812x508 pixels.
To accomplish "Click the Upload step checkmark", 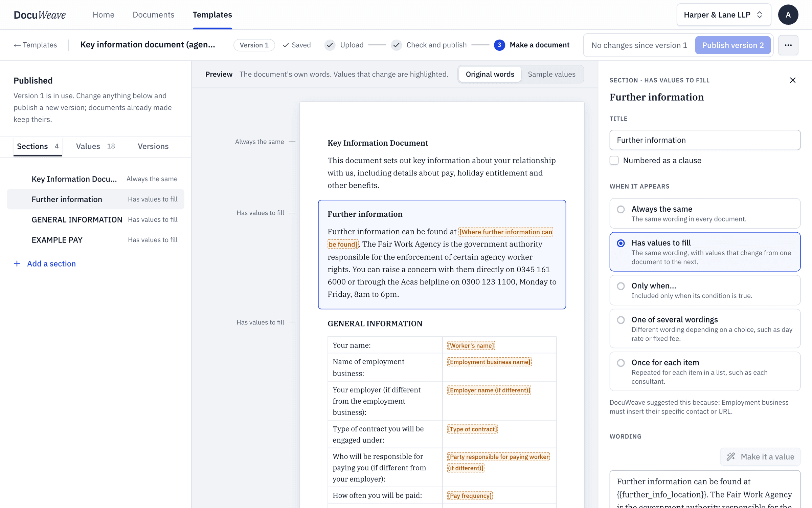I will pos(330,45).
